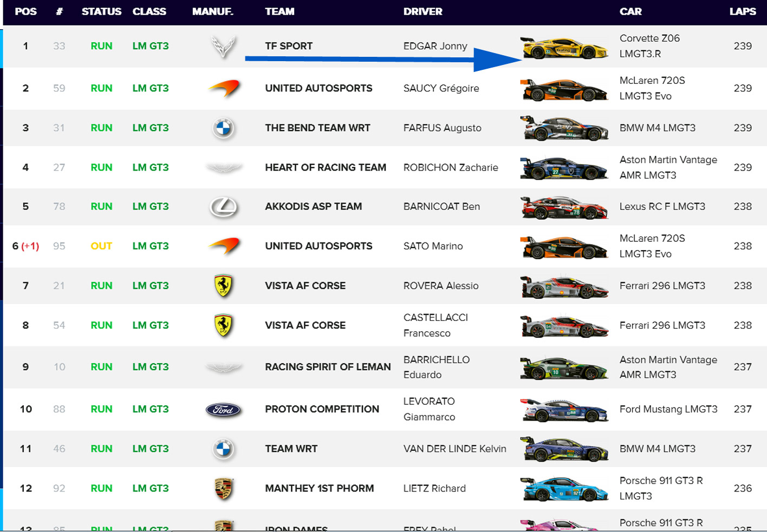Select VISTA AF CORSE in position 7 row
This screenshot has height=532, width=767.
[x=305, y=286]
